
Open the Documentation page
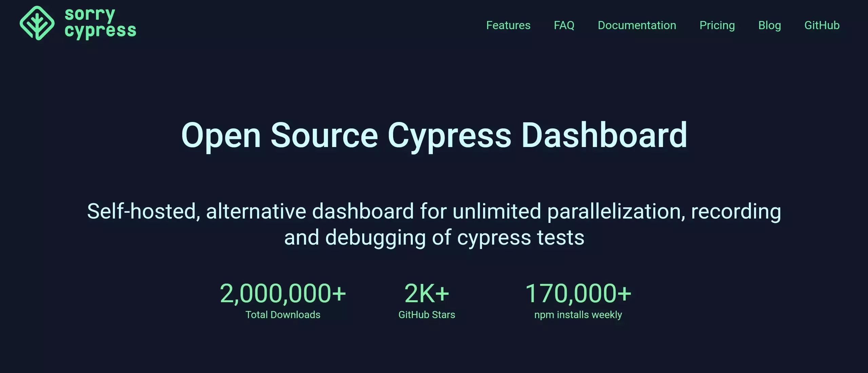coord(637,25)
